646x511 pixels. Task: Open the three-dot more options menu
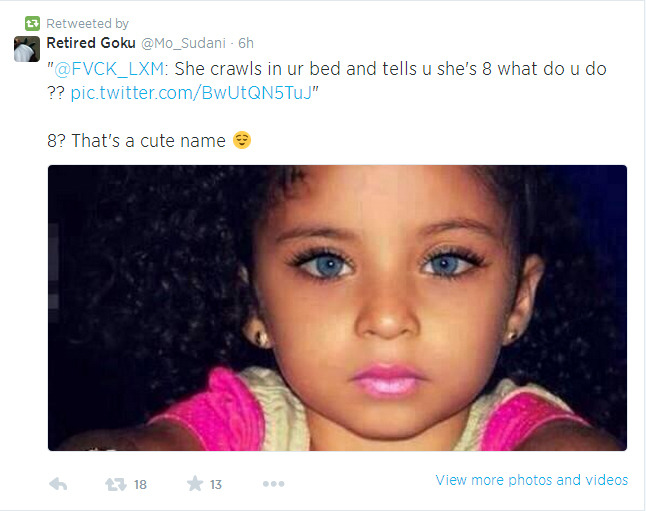click(x=274, y=483)
